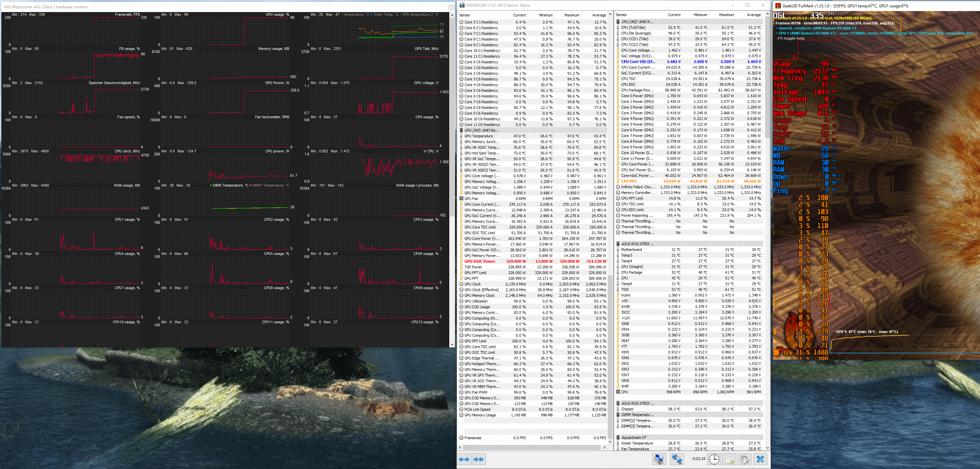980x469 pixels.
Task: Start logging with the sheet plus button
Action: [730, 460]
